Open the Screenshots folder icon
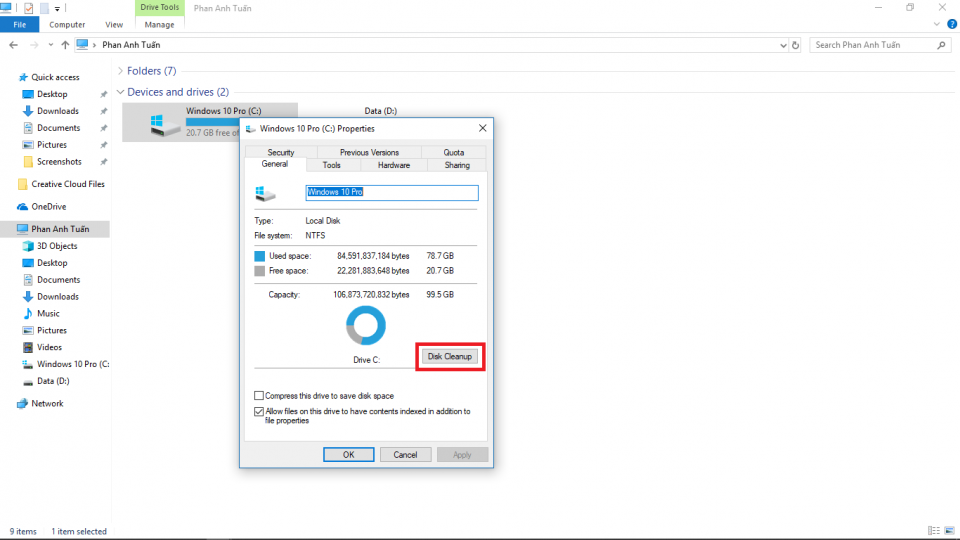 (28, 162)
